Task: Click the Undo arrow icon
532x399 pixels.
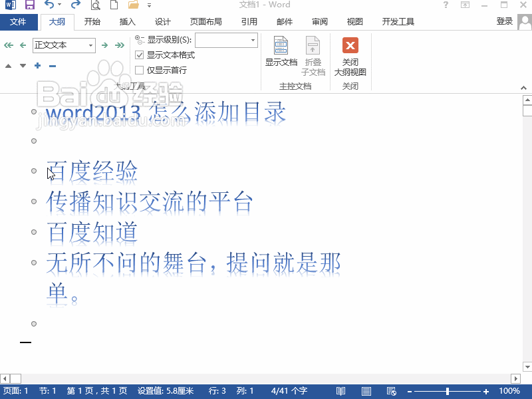Action: (49, 5)
